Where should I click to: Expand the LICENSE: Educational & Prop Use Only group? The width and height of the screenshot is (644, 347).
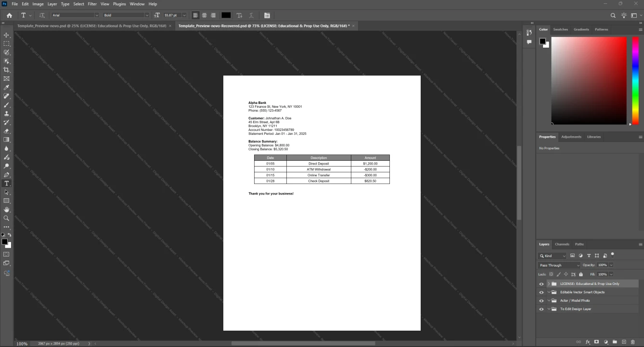click(x=549, y=284)
